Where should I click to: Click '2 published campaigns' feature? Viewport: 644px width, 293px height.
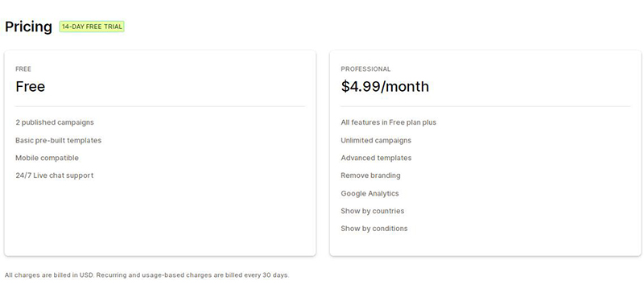[55, 122]
